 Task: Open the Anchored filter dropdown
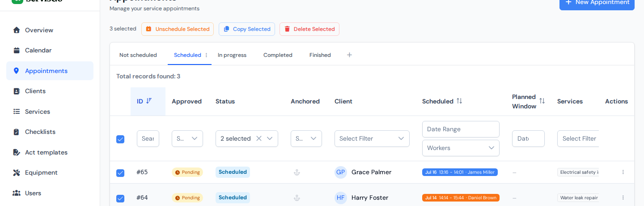(x=306, y=138)
